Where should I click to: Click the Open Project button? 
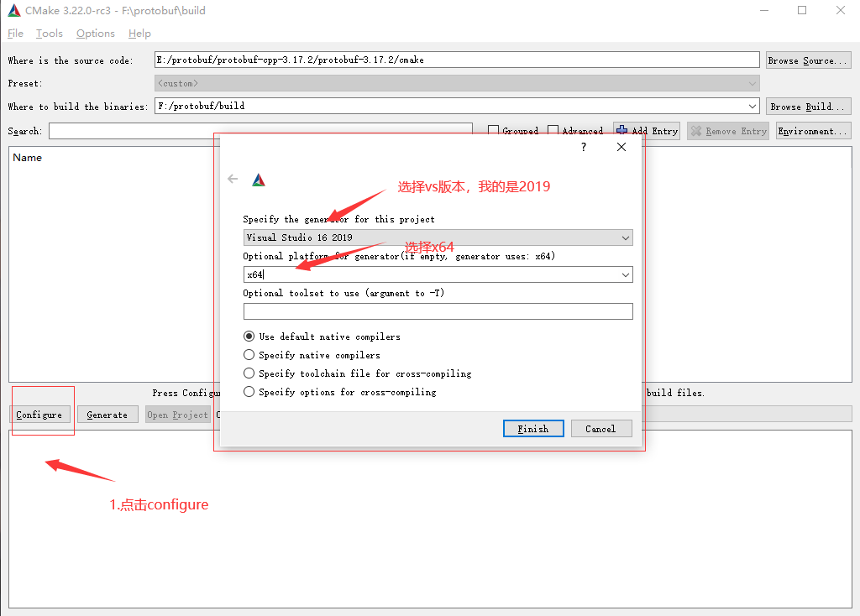coord(178,415)
